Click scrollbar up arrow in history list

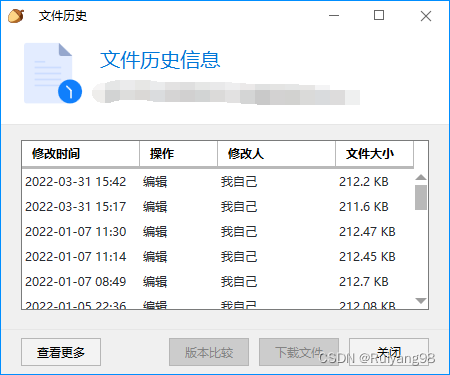pyautogui.click(x=421, y=177)
